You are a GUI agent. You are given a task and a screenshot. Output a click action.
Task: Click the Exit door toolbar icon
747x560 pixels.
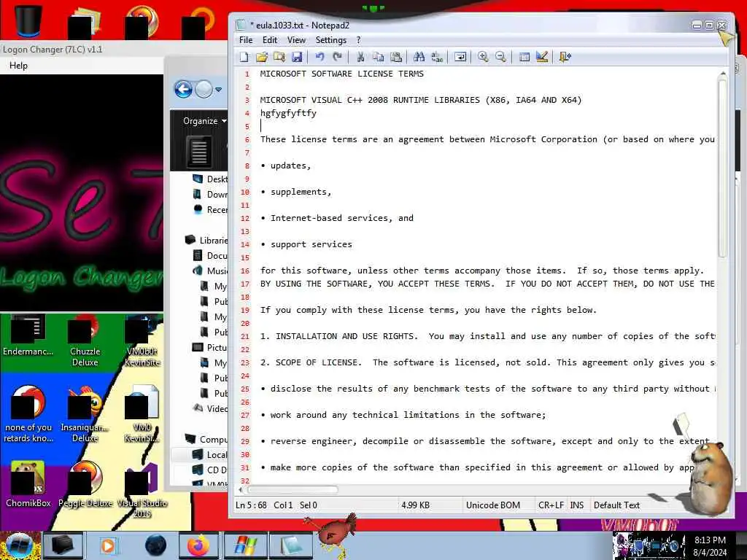click(565, 57)
